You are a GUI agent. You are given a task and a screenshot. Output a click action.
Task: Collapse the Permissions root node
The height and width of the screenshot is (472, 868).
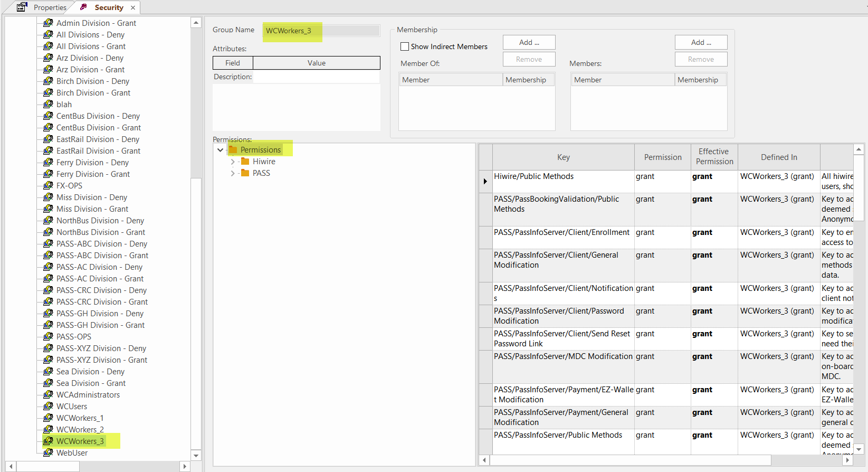coord(221,150)
